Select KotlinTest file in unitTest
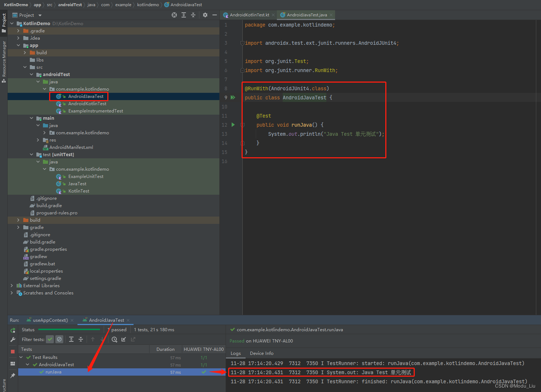541x392 pixels. [x=79, y=191]
